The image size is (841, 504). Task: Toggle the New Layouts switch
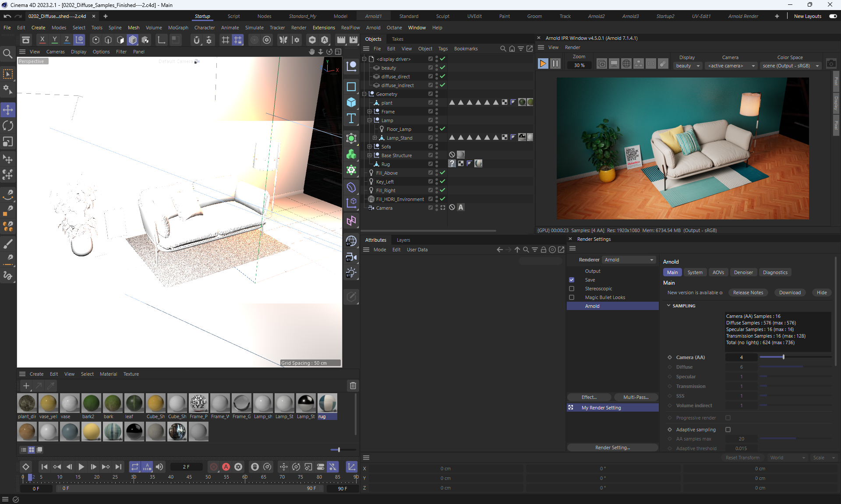[833, 16]
